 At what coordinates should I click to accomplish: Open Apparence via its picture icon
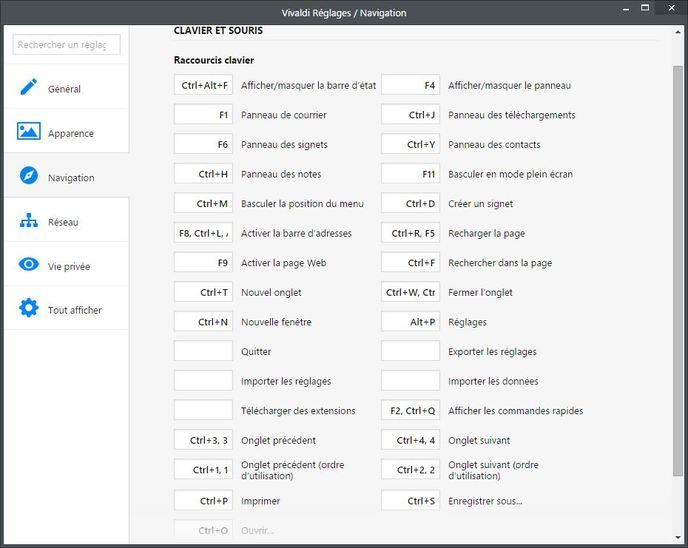[x=29, y=132]
